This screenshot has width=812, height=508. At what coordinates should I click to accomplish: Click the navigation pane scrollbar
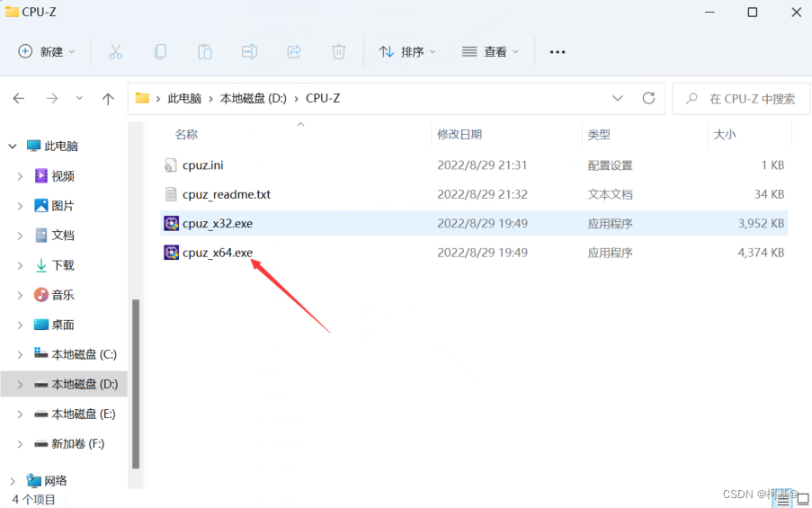pyautogui.click(x=136, y=383)
